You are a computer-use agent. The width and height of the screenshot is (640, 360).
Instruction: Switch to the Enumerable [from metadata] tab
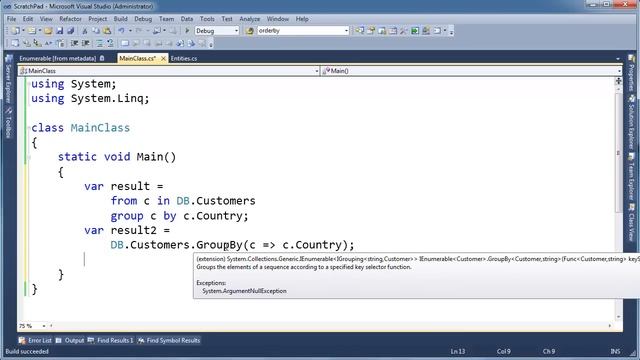[x=58, y=58]
